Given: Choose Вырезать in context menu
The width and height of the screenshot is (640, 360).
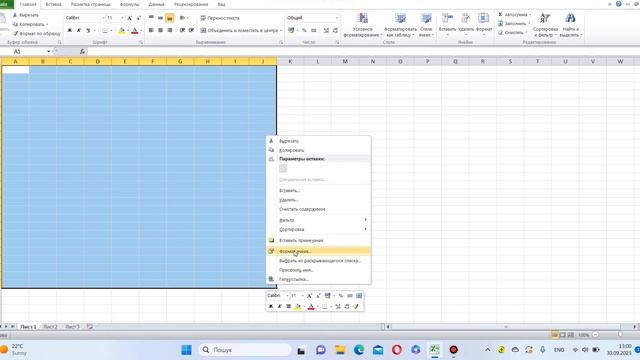Looking at the screenshot, I should point(318,141).
